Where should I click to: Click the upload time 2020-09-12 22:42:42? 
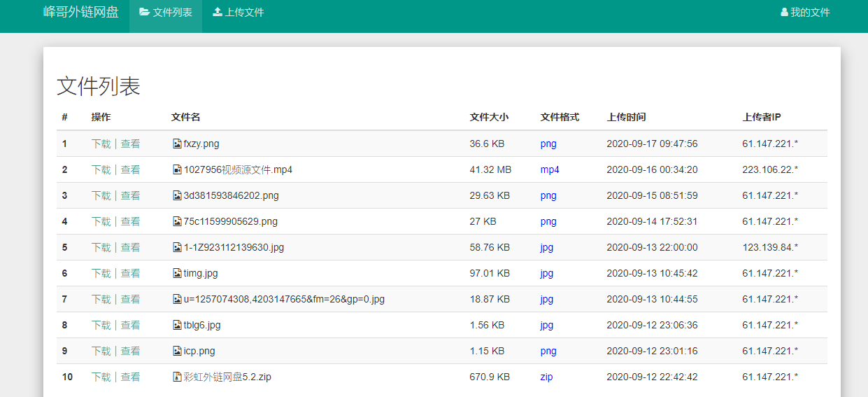click(x=652, y=377)
